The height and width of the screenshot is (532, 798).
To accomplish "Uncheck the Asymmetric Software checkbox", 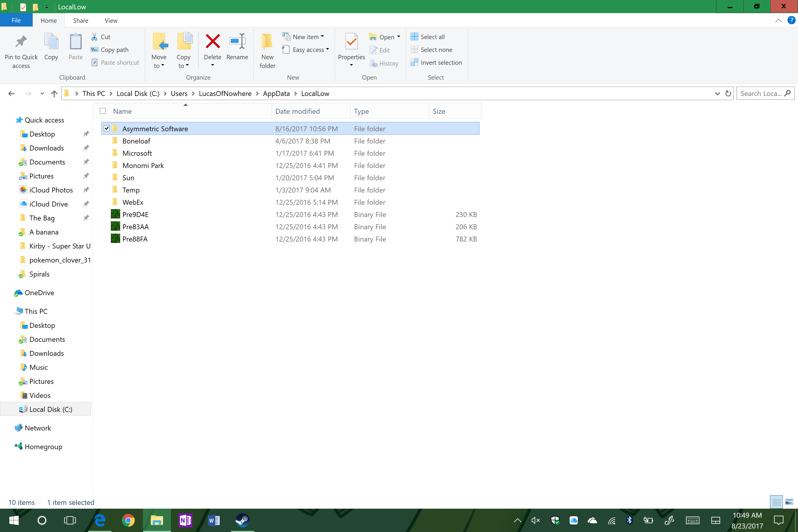I will 106,129.
